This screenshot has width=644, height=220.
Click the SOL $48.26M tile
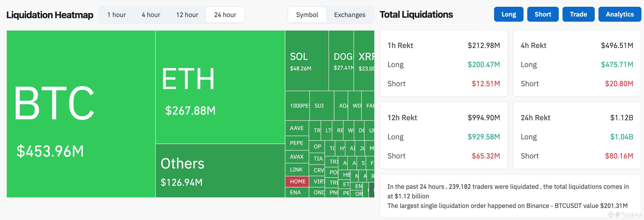307,61
